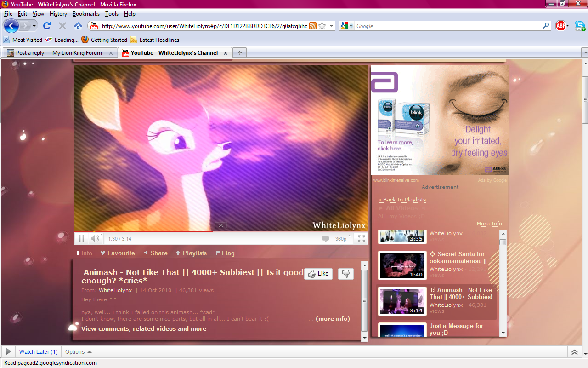Subscribe via the RSS feed icon
Screen dimensions: 588x368
pyautogui.click(x=313, y=26)
